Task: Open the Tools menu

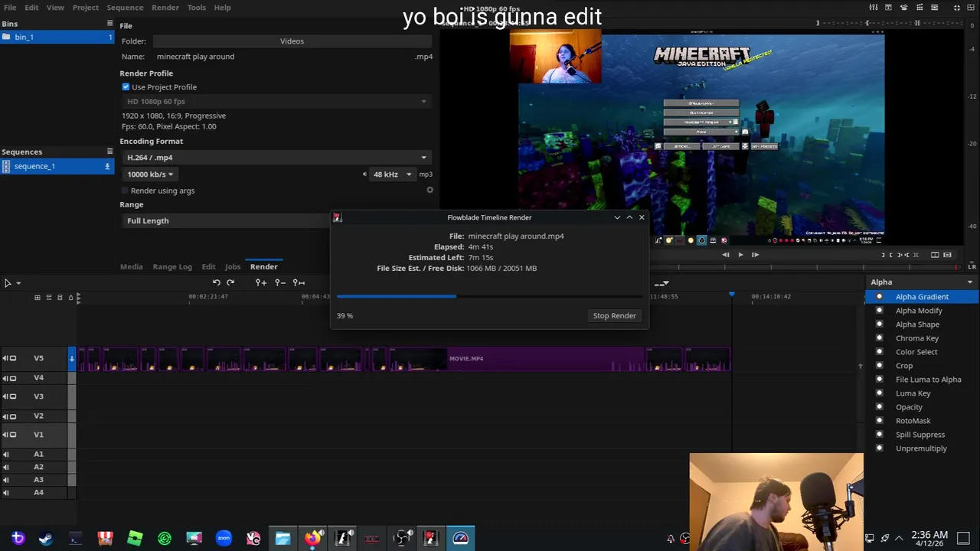Action: (x=197, y=7)
